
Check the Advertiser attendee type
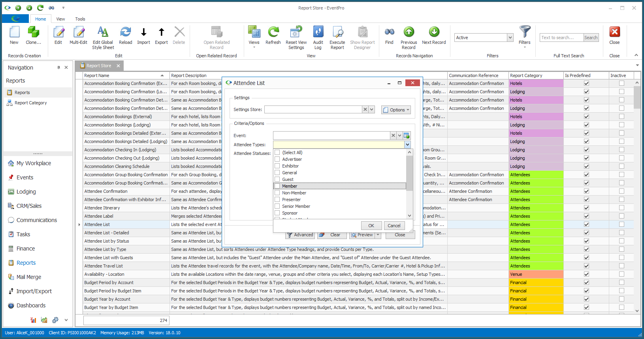[277, 159]
